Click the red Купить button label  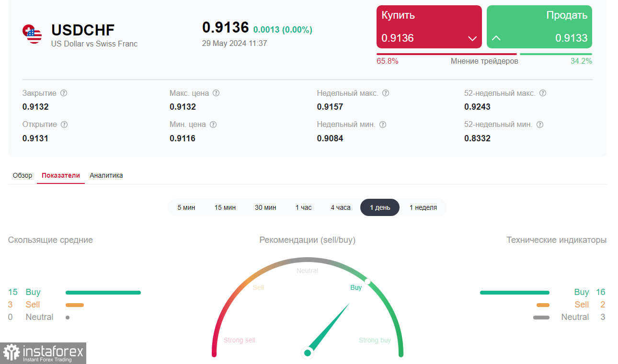398,15
